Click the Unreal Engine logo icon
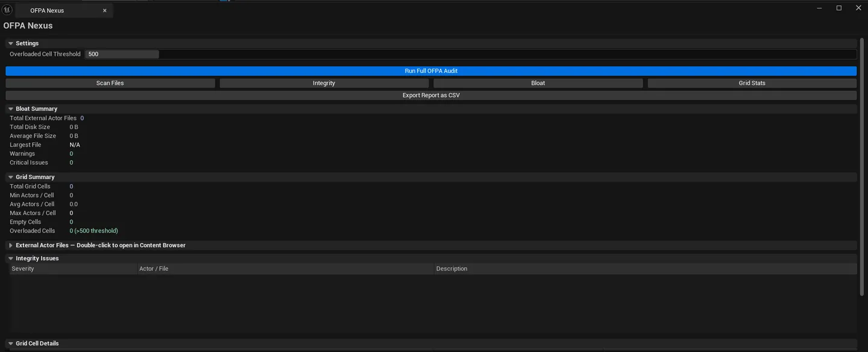 7,10
